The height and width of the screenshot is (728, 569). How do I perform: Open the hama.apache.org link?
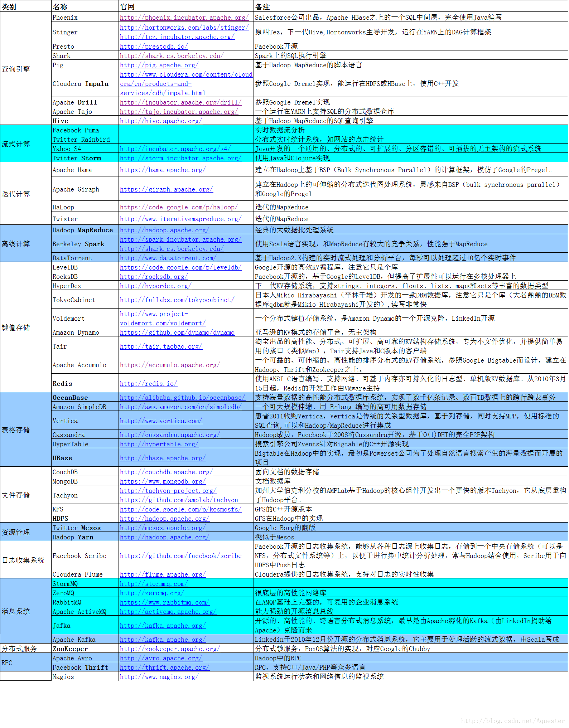click(163, 170)
